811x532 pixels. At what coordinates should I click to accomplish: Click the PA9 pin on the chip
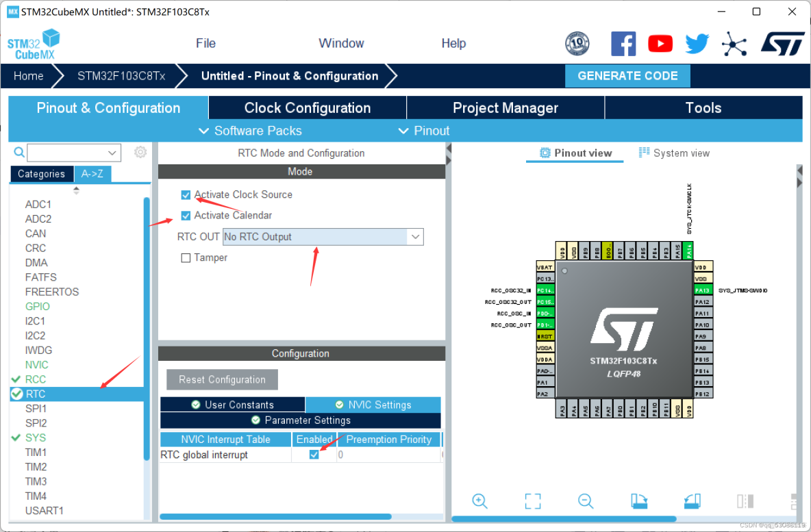point(703,336)
